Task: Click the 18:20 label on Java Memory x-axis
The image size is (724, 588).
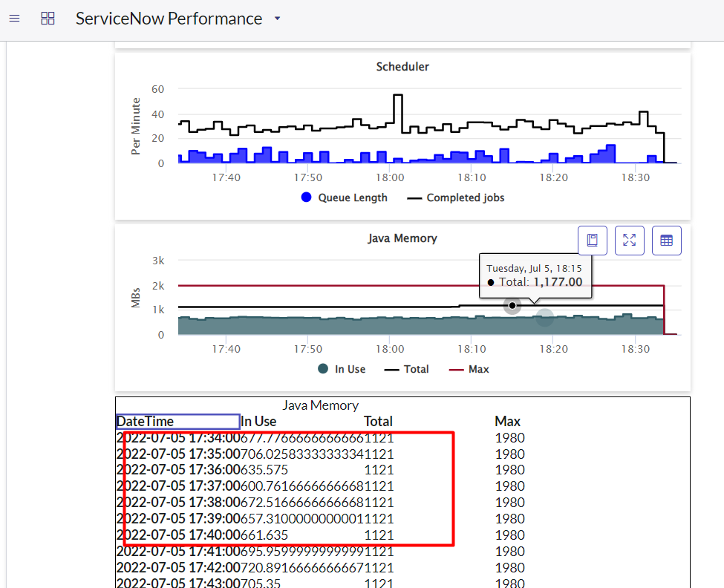Action: 554,350
